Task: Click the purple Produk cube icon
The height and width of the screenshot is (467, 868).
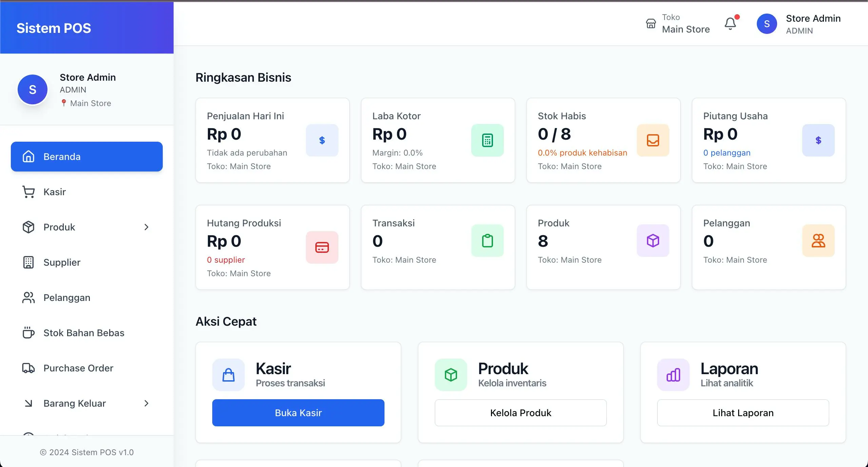Action: click(x=653, y=241)
